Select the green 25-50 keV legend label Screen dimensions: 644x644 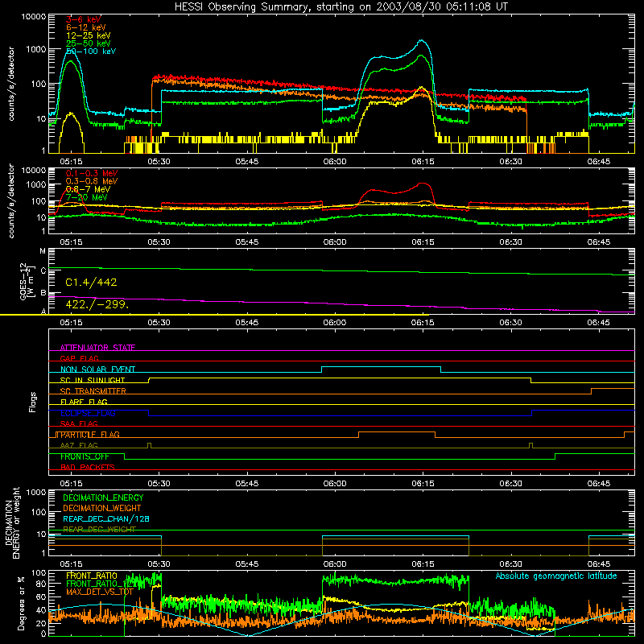[89, 43]
